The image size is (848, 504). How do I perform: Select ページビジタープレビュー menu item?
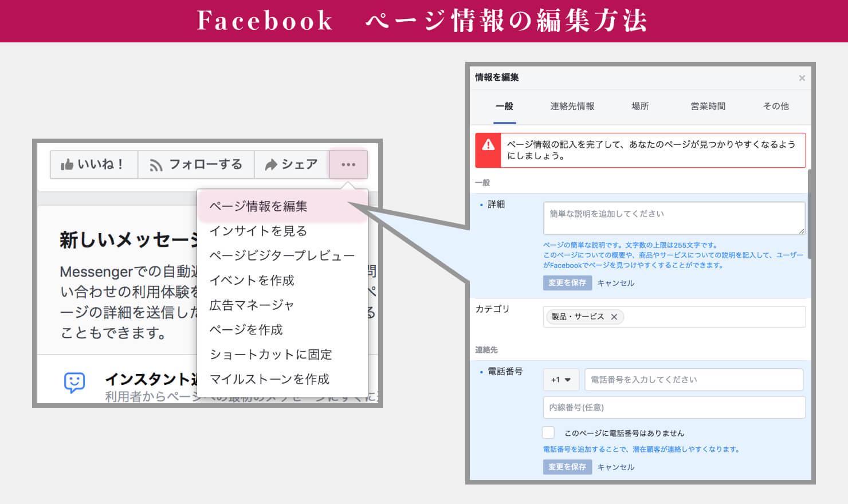[282, 255]
